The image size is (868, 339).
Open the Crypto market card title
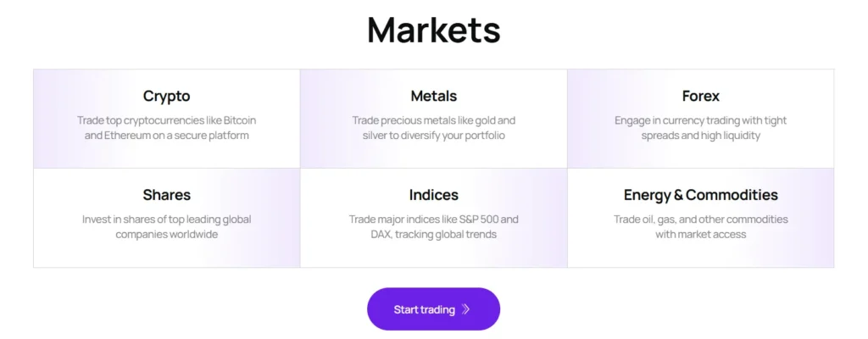tap(166, 96)
